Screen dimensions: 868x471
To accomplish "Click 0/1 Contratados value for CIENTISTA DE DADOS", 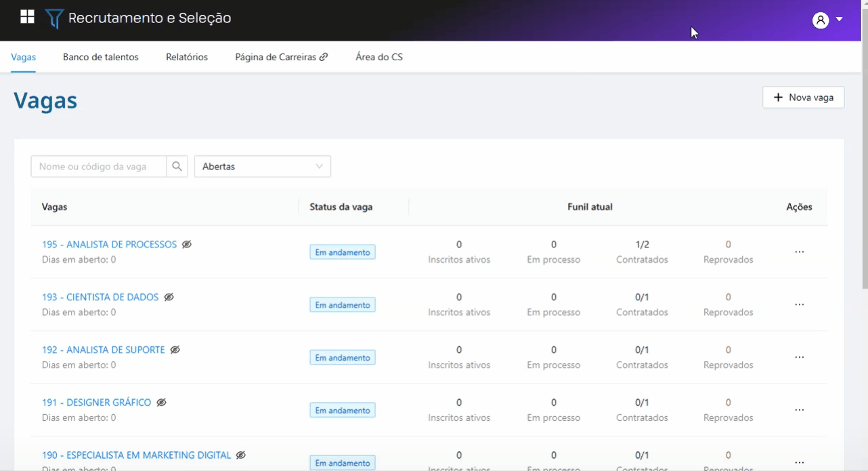I will (x=642, y=297).
